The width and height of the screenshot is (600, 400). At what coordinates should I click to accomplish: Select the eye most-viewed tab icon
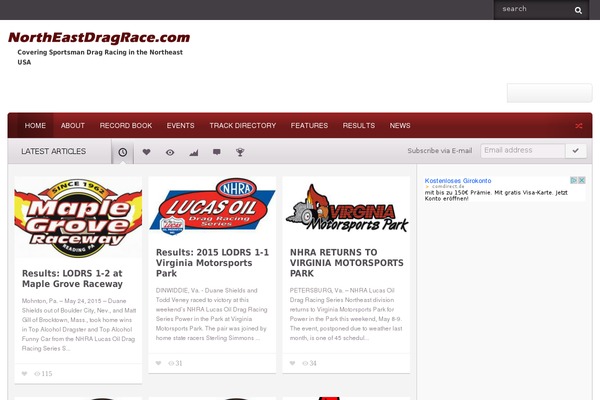pyautogui.click(x=170, y=152)
